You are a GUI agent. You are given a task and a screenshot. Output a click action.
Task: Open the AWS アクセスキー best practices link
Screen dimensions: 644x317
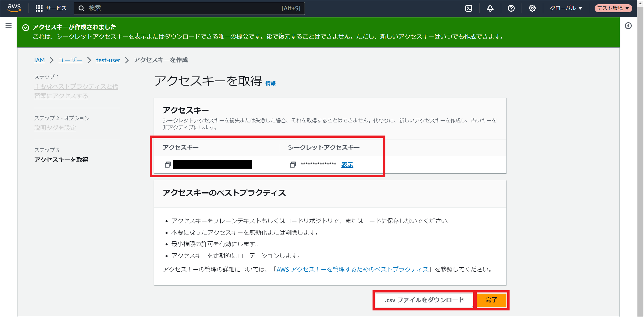pos(352,269)
